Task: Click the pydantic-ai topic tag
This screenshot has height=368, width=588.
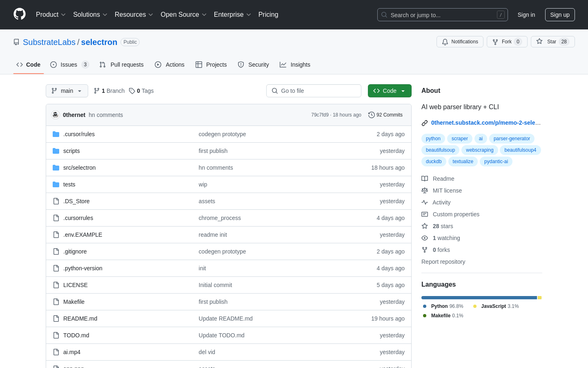Action: [x=496, y=162]
